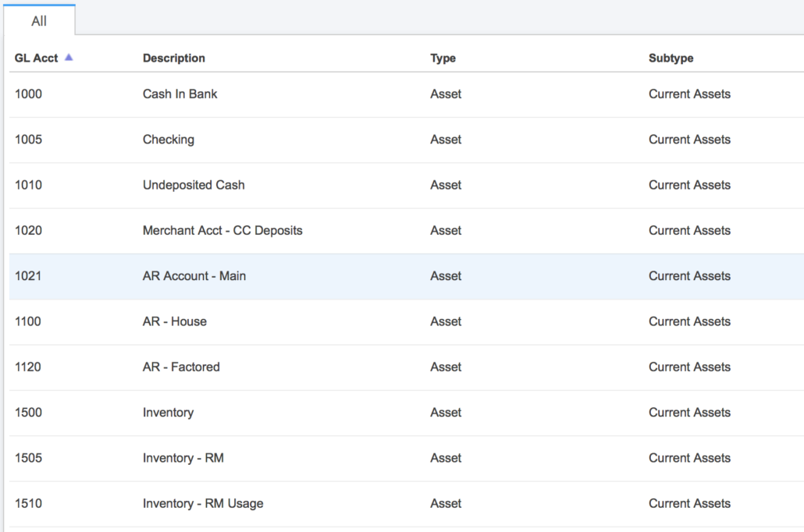Sort by the Type column header
Image resolution: width=804 pixels, height=532 pixels.
443,58
